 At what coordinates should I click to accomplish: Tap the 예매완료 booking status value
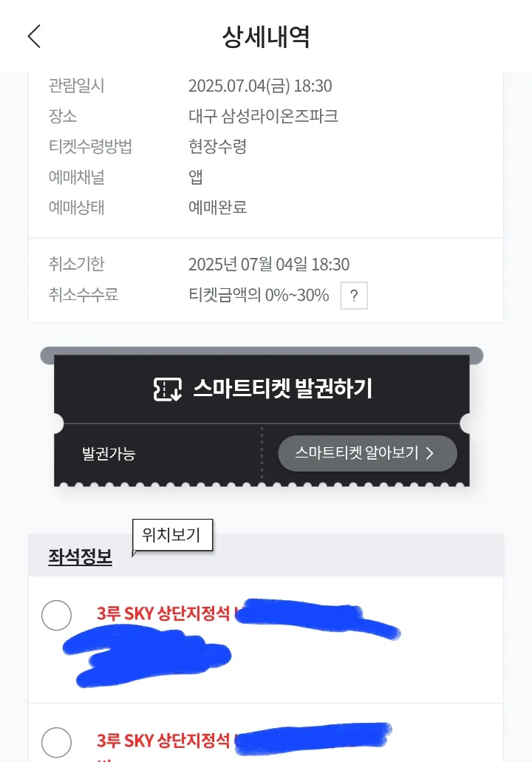click(x=218, y=207)
